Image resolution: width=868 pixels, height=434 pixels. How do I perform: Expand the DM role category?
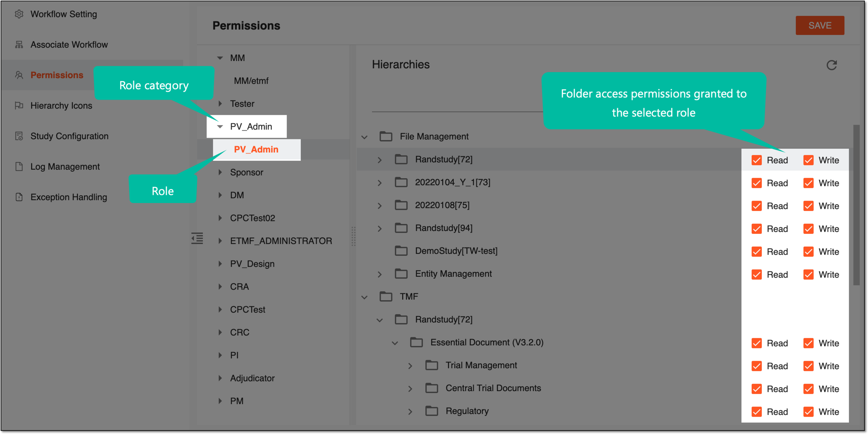220,195
